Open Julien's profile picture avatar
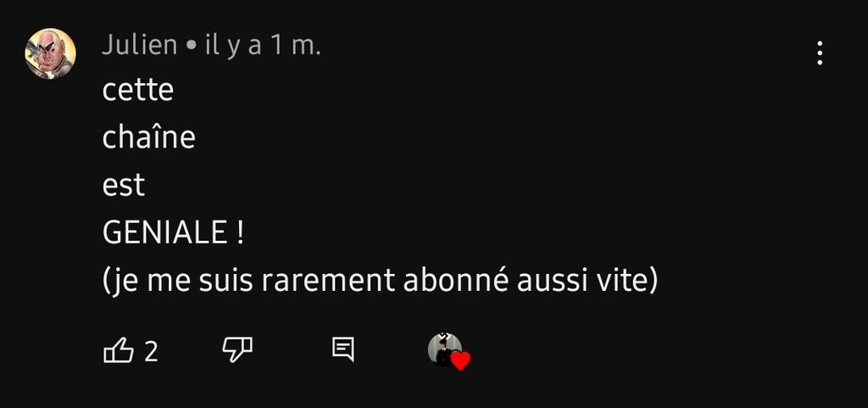The image size is (868, 408). (x=50, y=53)
